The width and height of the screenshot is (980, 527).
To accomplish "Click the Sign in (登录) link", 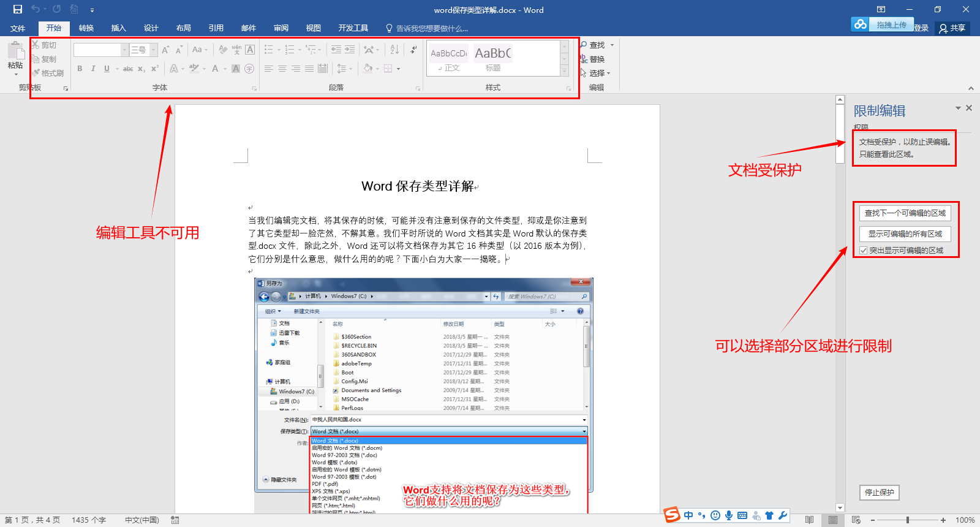I will [x=921, y=28].
